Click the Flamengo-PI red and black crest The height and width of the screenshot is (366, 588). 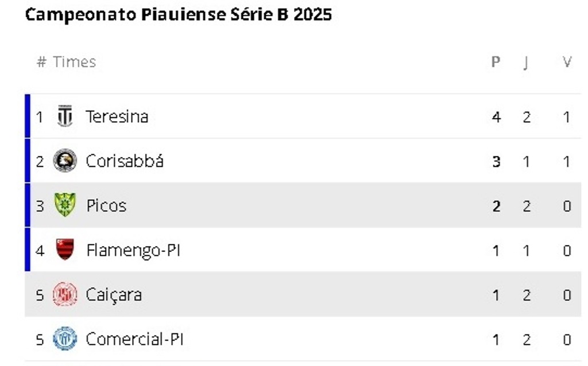tap(65, 250)
